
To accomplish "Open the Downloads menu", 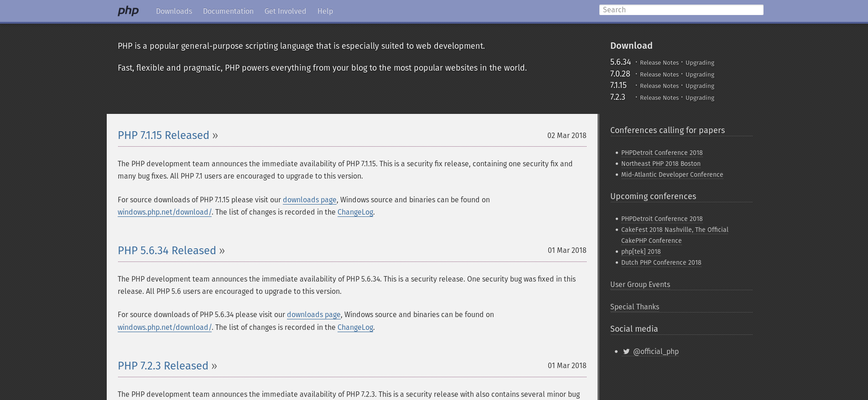I will click(x=174, y=11).
